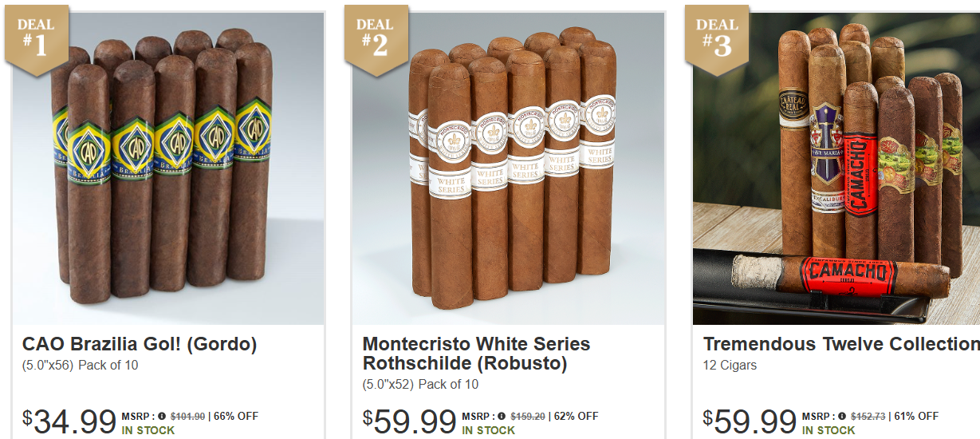Click the MSRP info icon for CAO Brazilia
Viewport: 980px width, 439px height.
[x=162, y=416]
